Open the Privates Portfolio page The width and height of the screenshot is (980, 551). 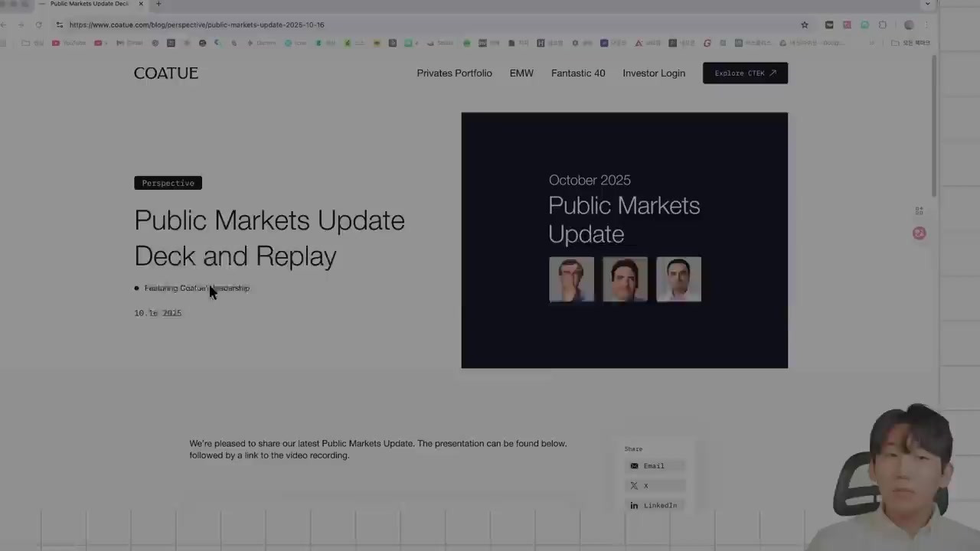coord(454,73)
